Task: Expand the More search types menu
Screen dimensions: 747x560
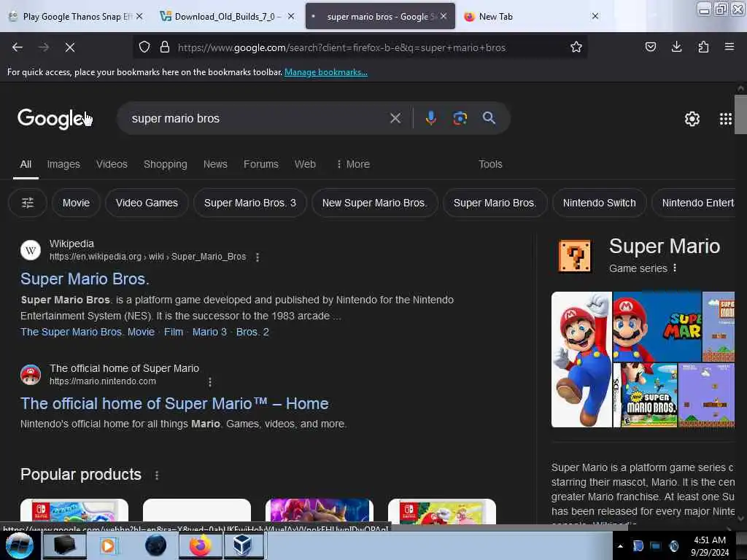Action: (353, 164)
